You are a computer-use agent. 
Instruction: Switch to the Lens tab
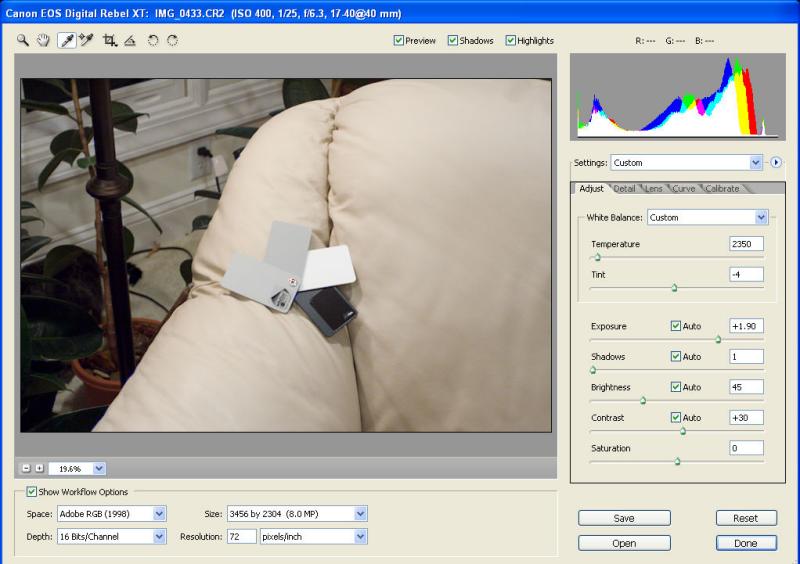coord(654,189)
